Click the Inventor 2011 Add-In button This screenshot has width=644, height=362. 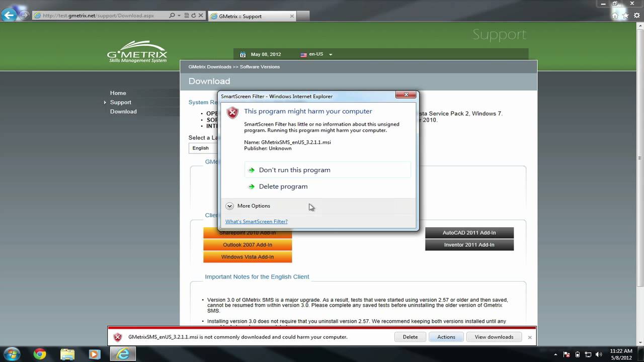[x=469, y=245]
